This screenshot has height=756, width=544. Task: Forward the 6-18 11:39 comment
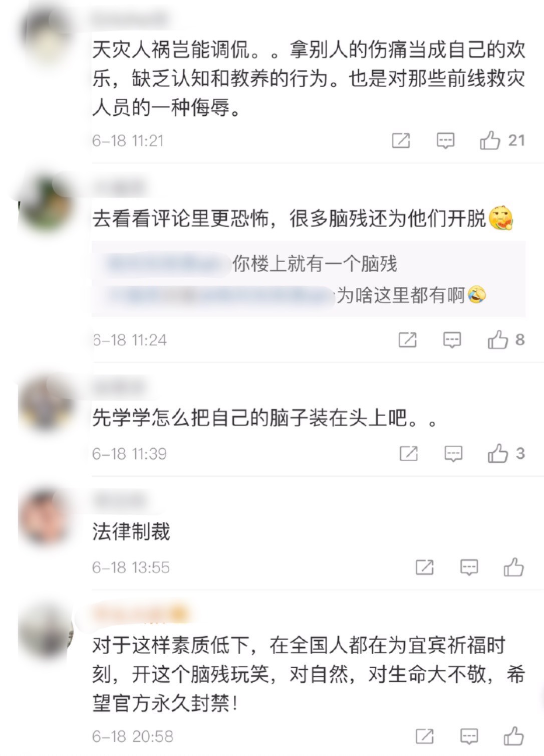click(409, 454)
